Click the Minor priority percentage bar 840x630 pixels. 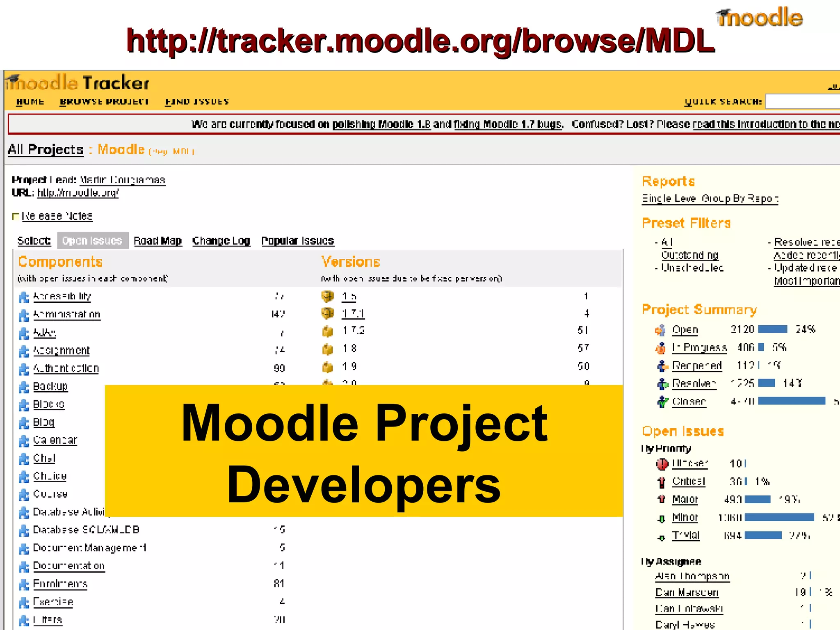[x=779, y=518]
